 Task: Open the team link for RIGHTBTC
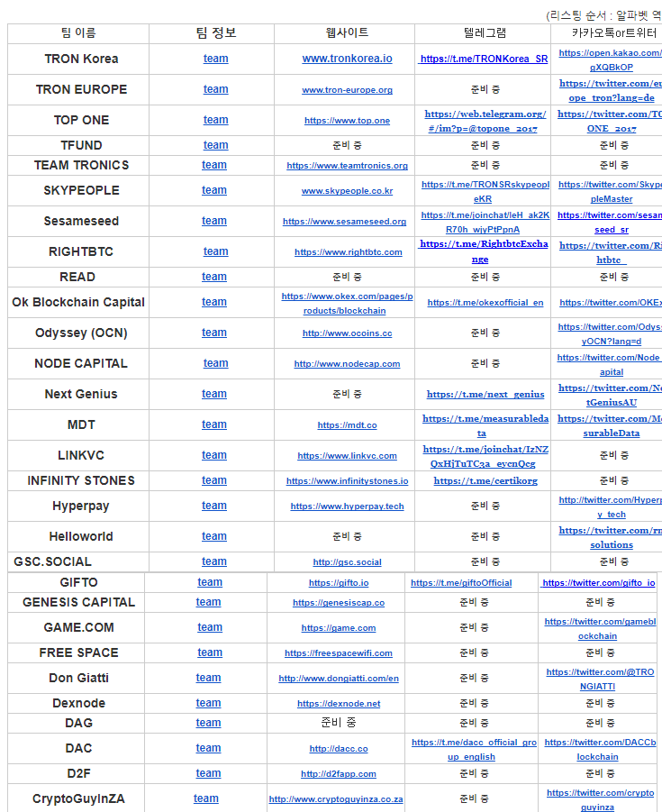(216, 251)
